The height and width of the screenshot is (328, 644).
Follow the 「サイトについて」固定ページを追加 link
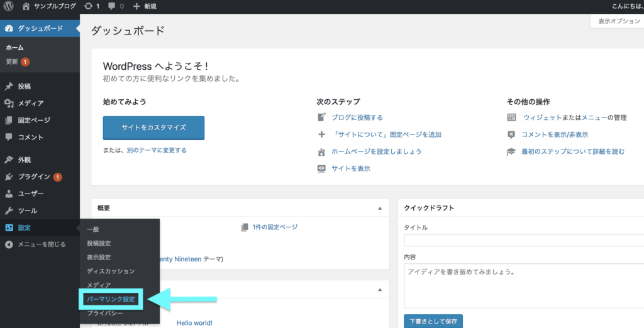(x=387, y=134)
